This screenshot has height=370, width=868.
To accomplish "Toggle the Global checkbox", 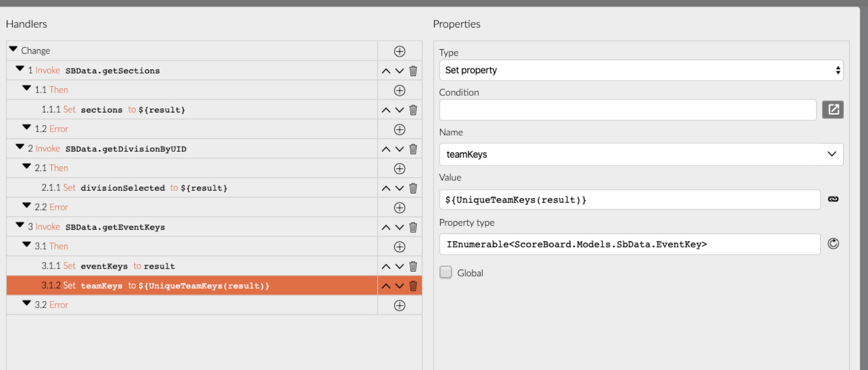I will [x=446, y=272].
